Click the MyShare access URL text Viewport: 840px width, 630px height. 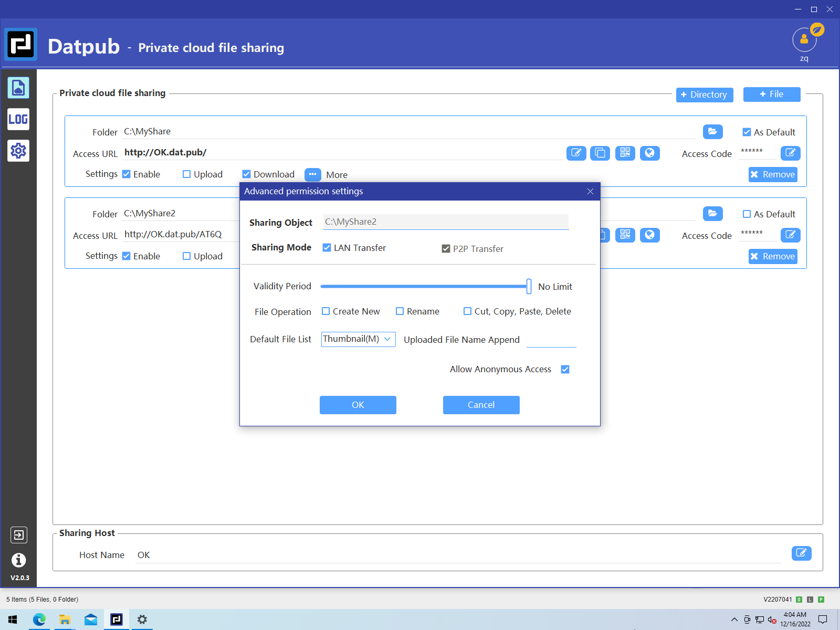click(x=165, y=152)
